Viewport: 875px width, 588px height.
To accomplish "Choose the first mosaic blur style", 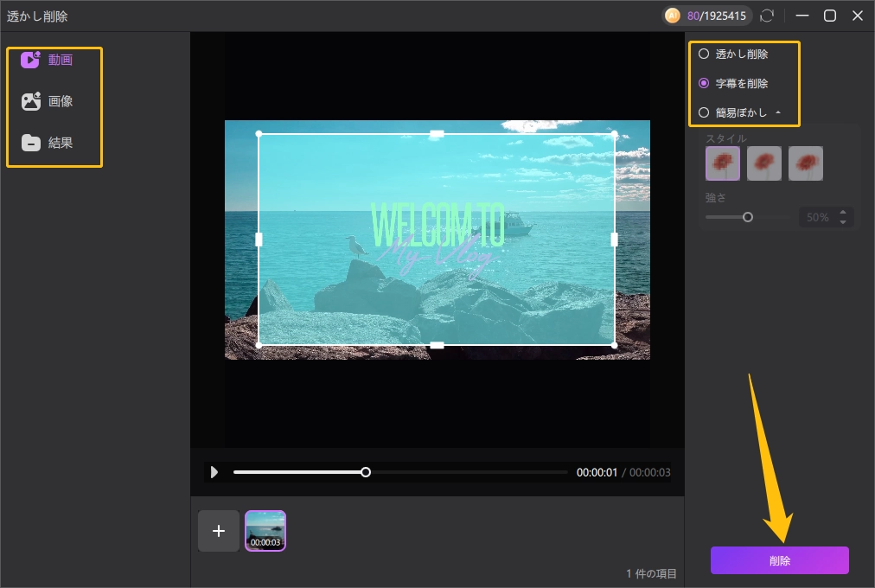I will (x=723, y=163).
